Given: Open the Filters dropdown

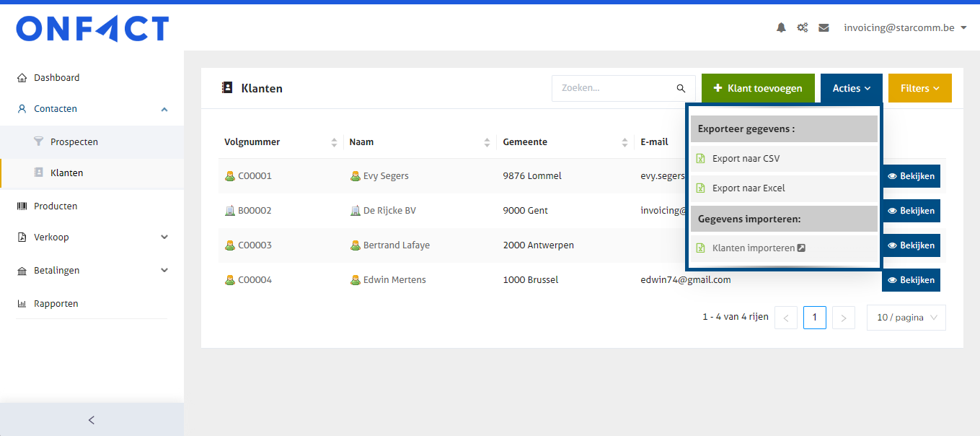Looking at the screenshot, I should click(x=919, y=88).
